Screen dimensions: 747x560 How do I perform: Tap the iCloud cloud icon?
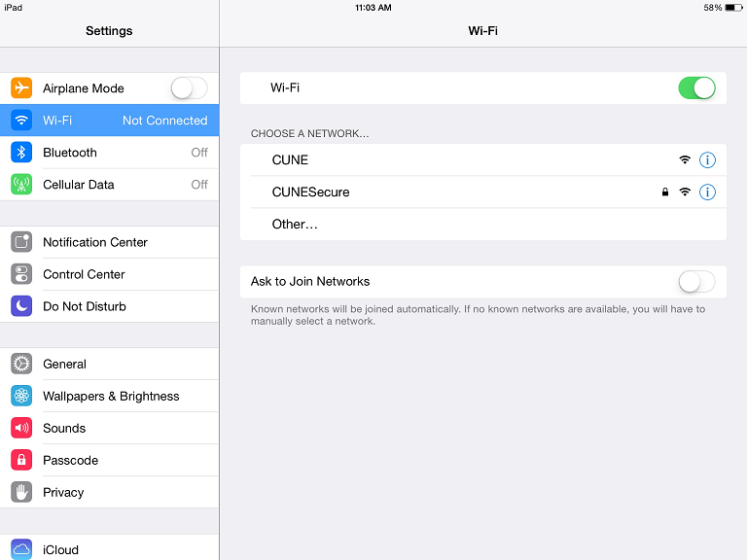21,549
